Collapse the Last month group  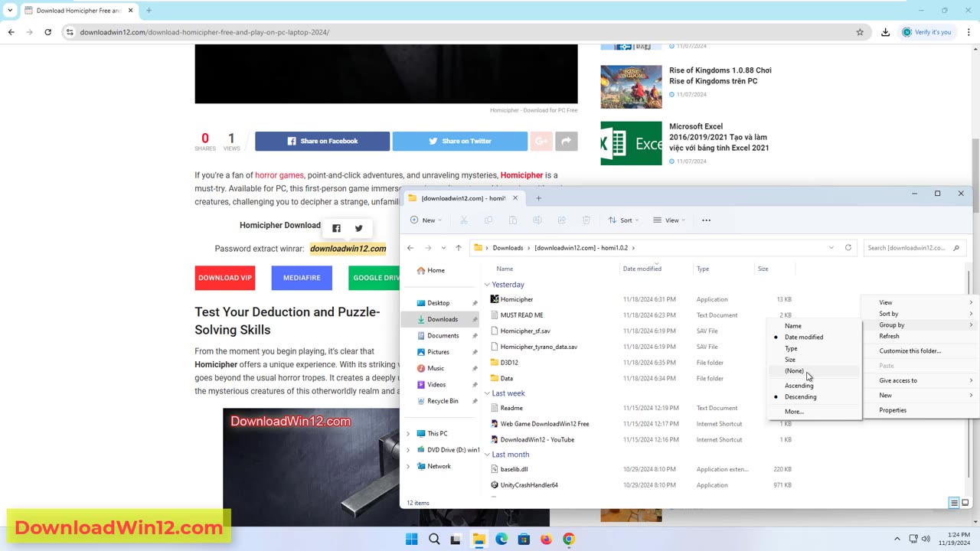click(487, 455)
